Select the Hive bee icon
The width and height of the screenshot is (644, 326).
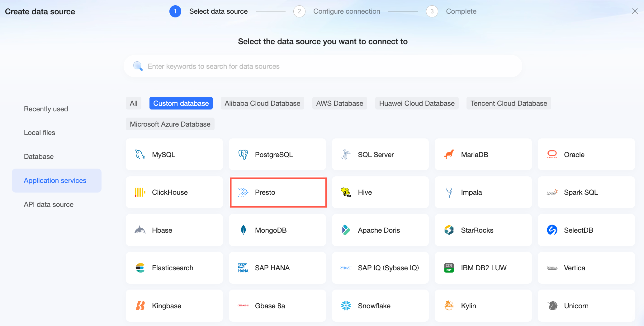coord(346,192)
